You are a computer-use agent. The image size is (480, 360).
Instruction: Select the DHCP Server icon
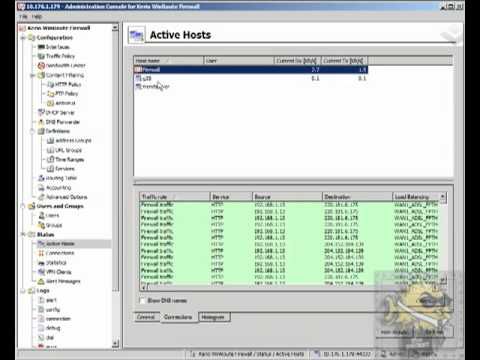point(41,112)
